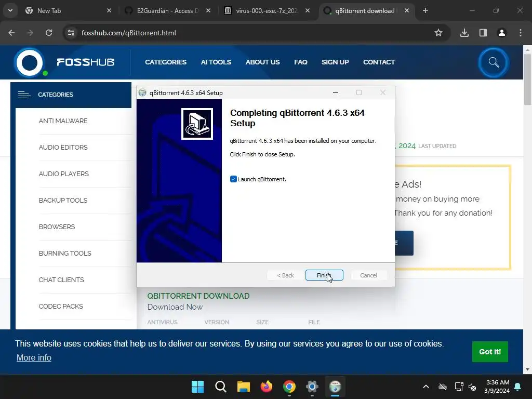Image resolution: width=532 pixels, height=399 pixels.
Task: Open the CONTACT page
Action: pos(379,62)
